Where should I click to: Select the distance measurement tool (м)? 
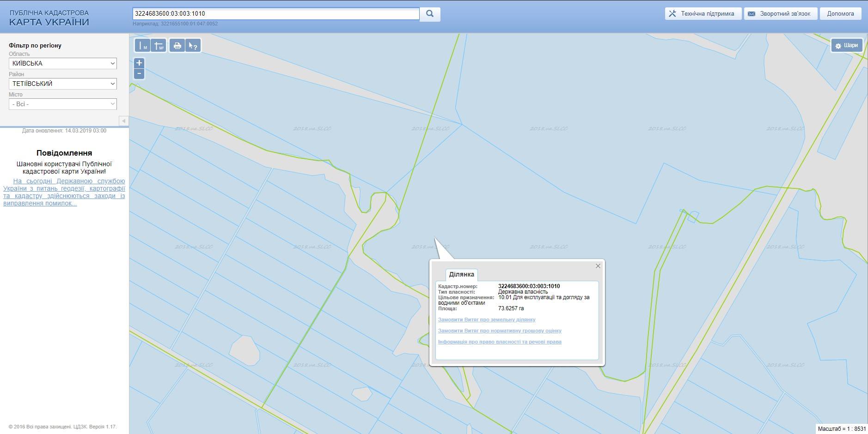143,46
